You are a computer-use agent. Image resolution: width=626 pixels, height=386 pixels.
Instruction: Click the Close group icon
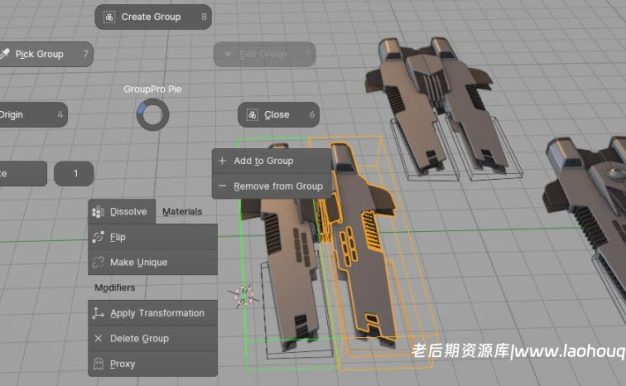pyautogui.click(x=252, y=115)
